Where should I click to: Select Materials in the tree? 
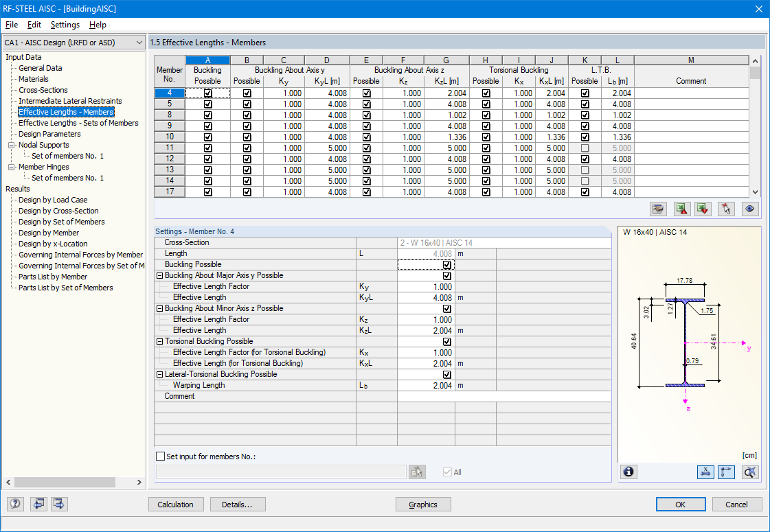[x=34, y=79]
